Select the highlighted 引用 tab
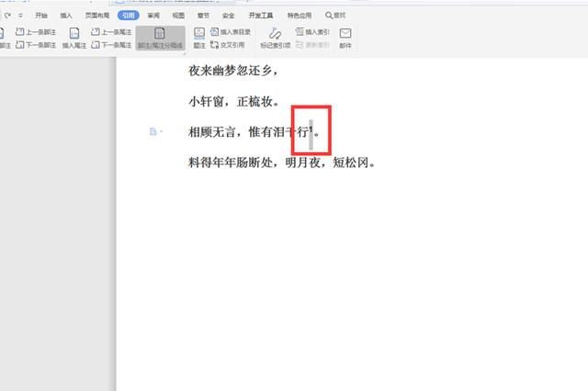Screen dimensions: 588x391 pos(129,16)
